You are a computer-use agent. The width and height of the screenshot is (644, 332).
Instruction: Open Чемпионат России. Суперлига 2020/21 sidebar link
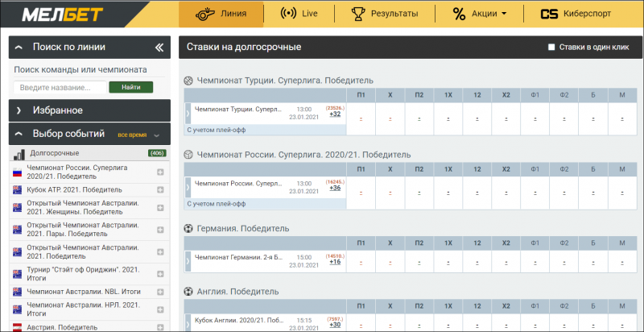(x=77, y=172)
